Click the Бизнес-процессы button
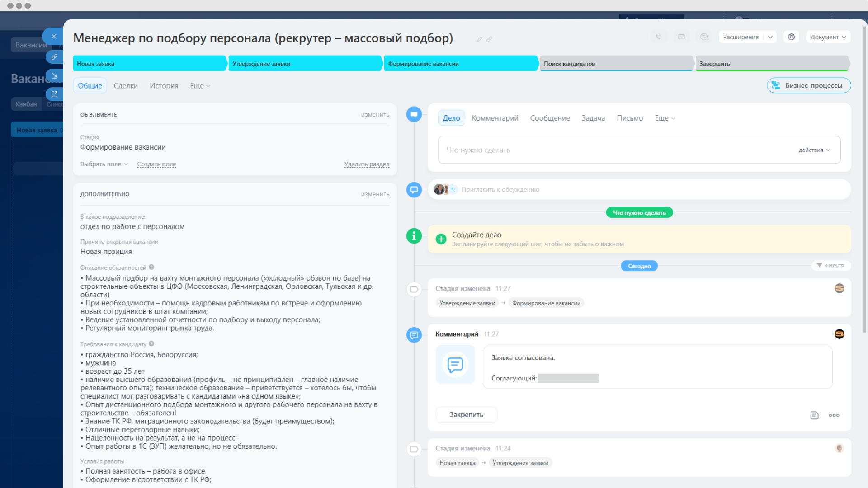868x488 pixels. pyautogui.click(x=809, y=85)
